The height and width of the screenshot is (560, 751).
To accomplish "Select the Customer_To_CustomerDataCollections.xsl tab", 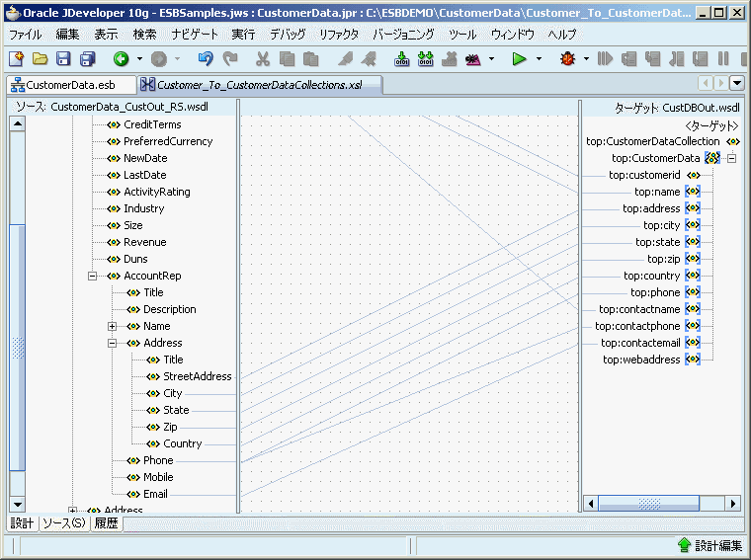I will tap(260, 85).
